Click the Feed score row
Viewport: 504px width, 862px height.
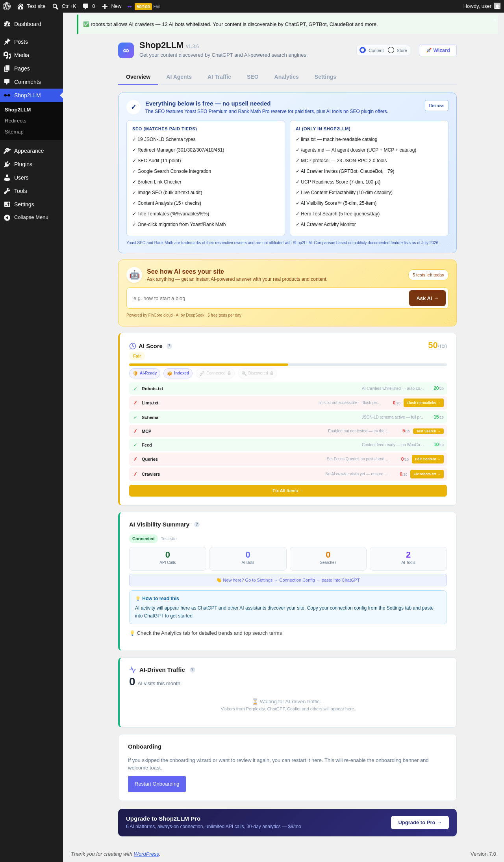point(288,445)
